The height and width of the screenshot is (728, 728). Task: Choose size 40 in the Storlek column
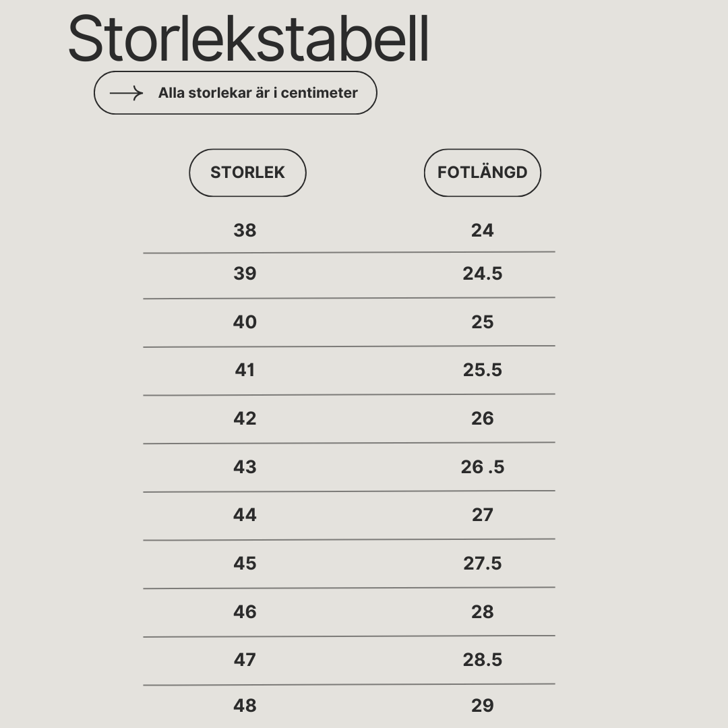[245, 322]
